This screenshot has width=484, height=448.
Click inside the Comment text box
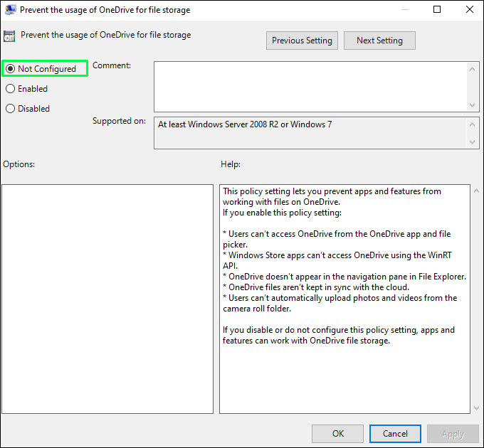(x=310, y=86)
